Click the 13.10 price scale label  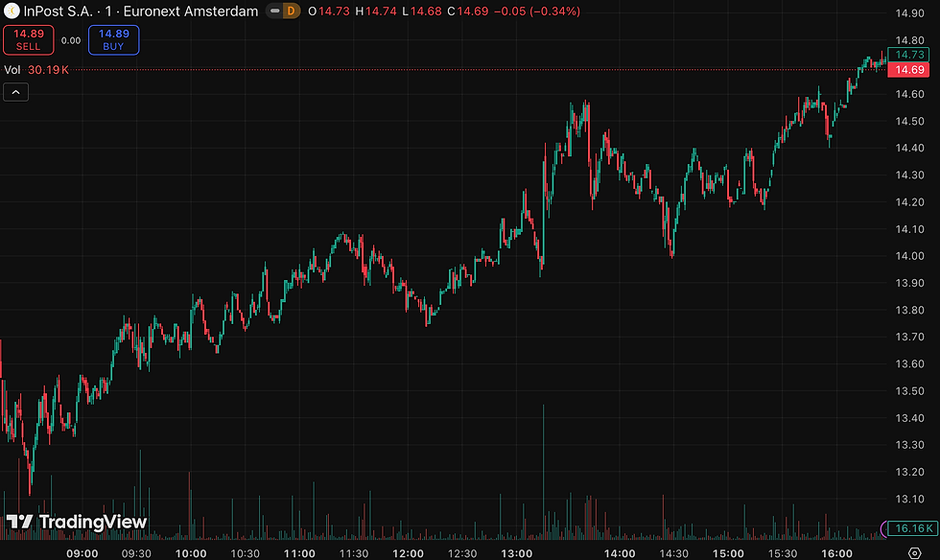[909, 499]
